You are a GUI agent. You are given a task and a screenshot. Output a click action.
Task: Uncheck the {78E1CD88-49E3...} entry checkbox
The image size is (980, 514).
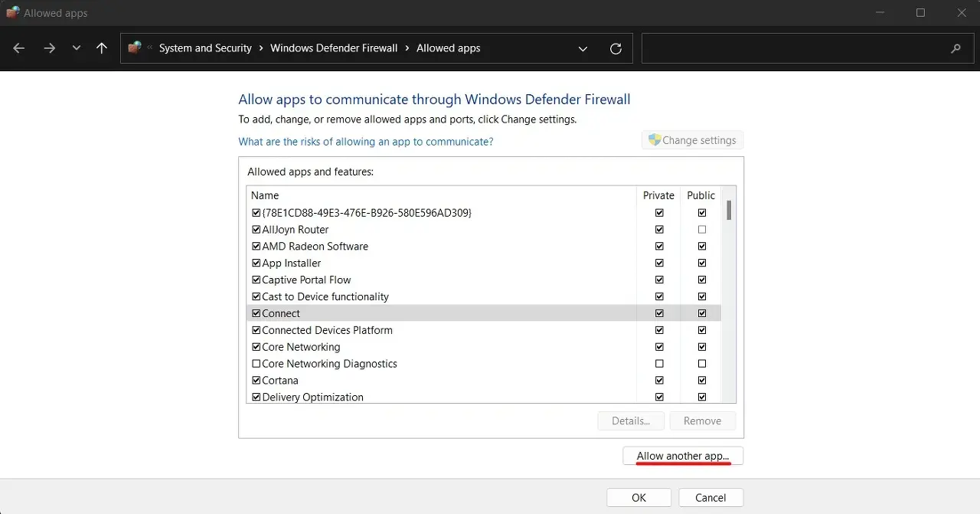[256, 213]
